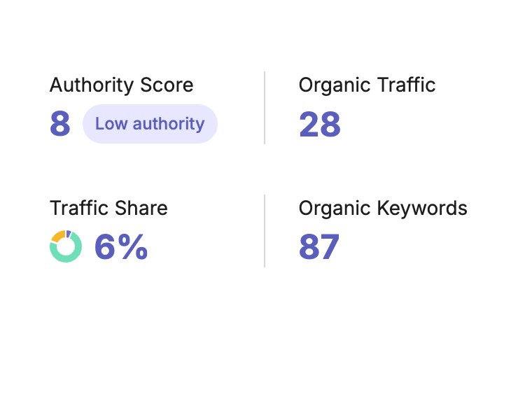This screenshot has width=532, height=406.
Task: Select the orange segment of the donut chart
Action: (57, 235)
